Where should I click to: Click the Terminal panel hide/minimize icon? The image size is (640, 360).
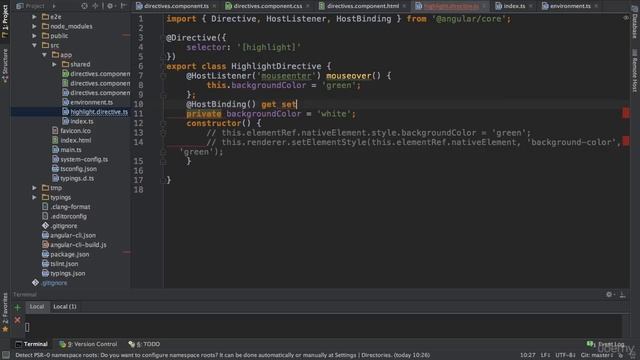(622, 294)
